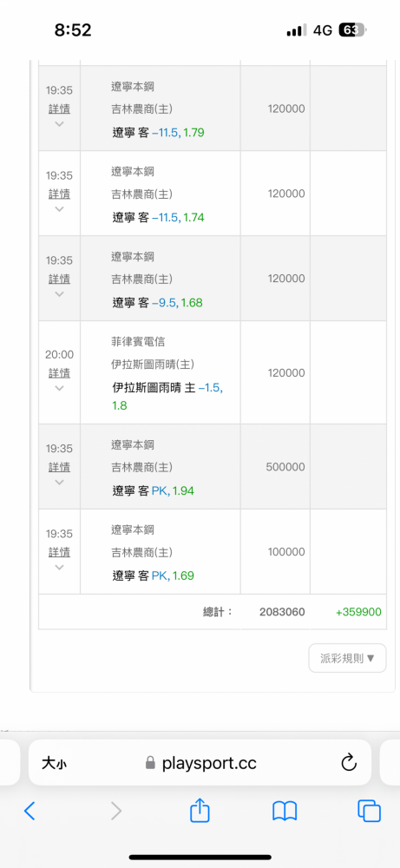Open the Safari share sheet icon

point(200,810)
